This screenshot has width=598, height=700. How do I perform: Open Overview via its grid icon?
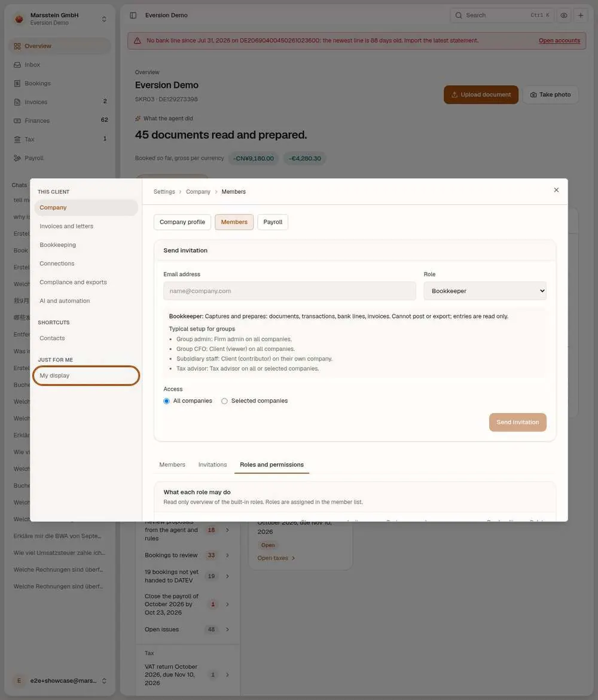[17, 46]
